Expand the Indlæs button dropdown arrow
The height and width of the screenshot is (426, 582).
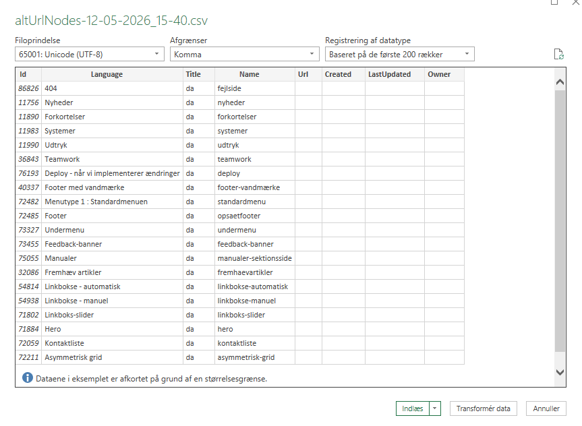point(435,409)
